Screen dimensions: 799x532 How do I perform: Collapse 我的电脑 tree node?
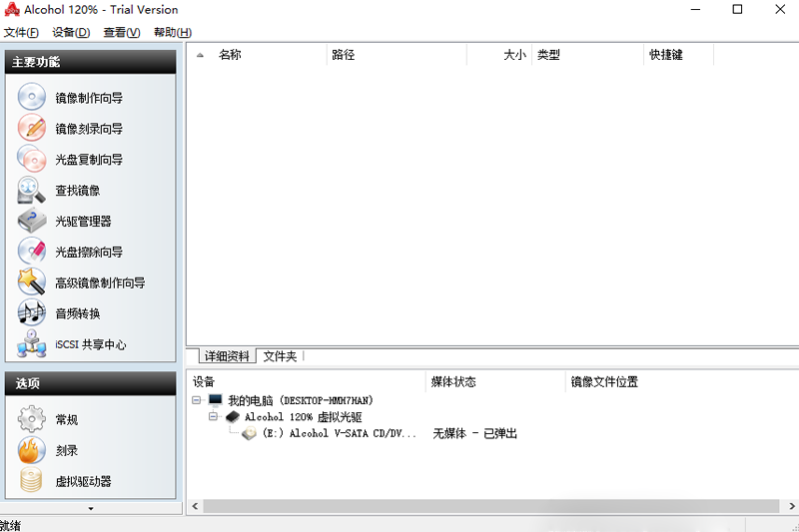click(197, 400)
